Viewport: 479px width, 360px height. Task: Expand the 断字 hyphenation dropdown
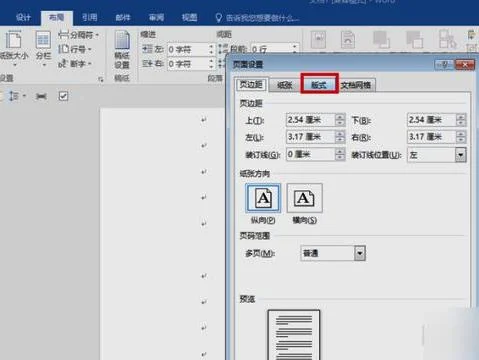(75, 63)
